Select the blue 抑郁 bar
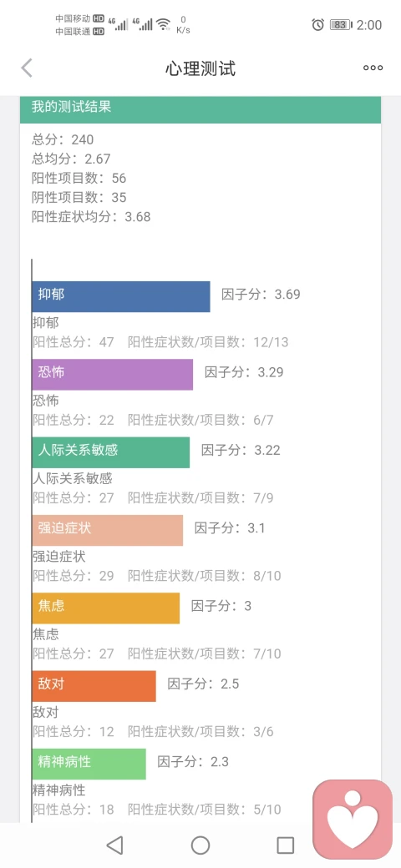 coord(121,296)
